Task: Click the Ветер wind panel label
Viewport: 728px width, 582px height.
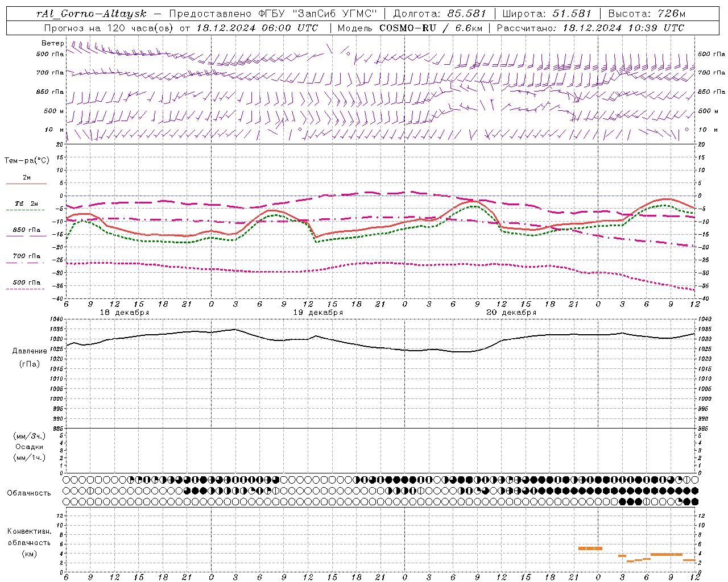Action: (53, 43)
